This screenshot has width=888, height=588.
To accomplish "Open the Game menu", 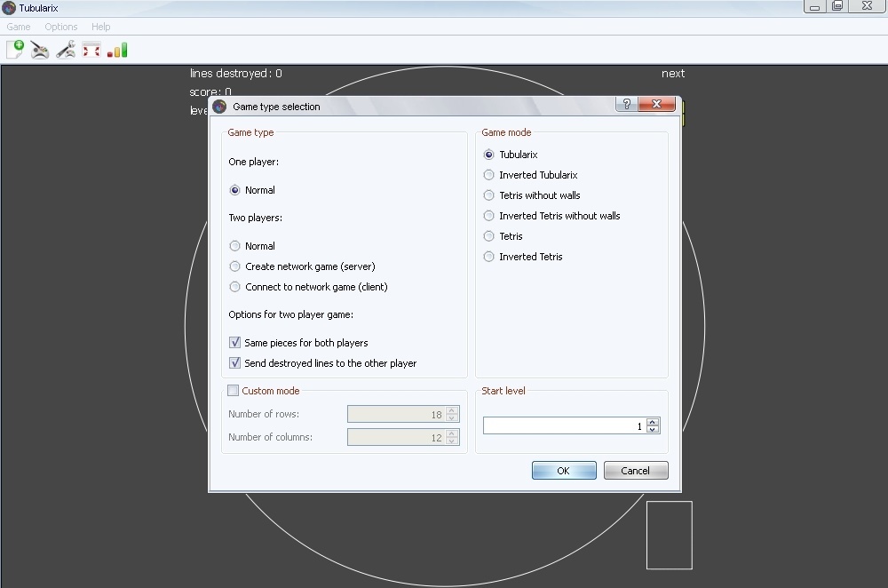I will [19, 27].
